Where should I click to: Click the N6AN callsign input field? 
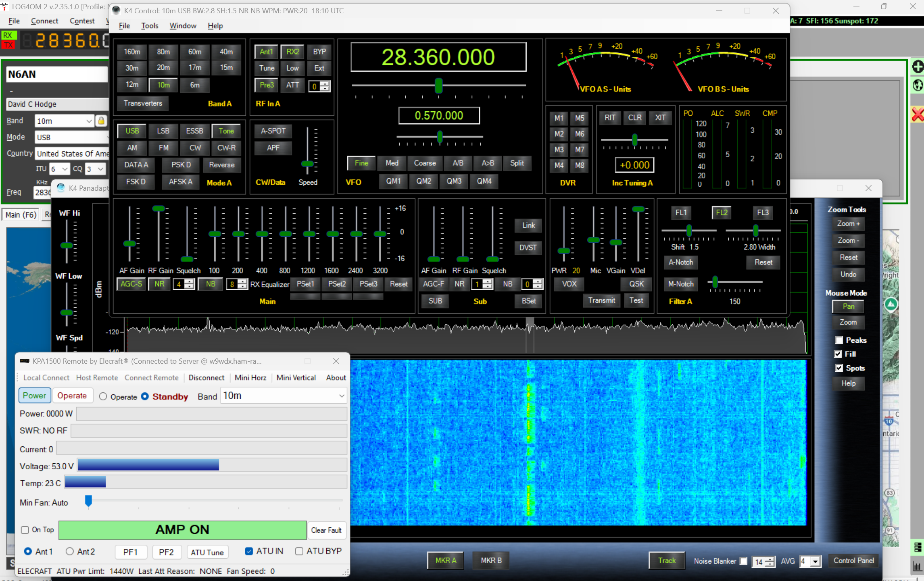[56, 74]
